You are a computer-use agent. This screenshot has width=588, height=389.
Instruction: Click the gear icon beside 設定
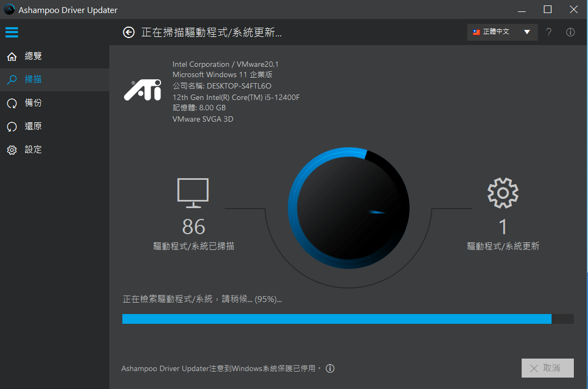point(12,150)
